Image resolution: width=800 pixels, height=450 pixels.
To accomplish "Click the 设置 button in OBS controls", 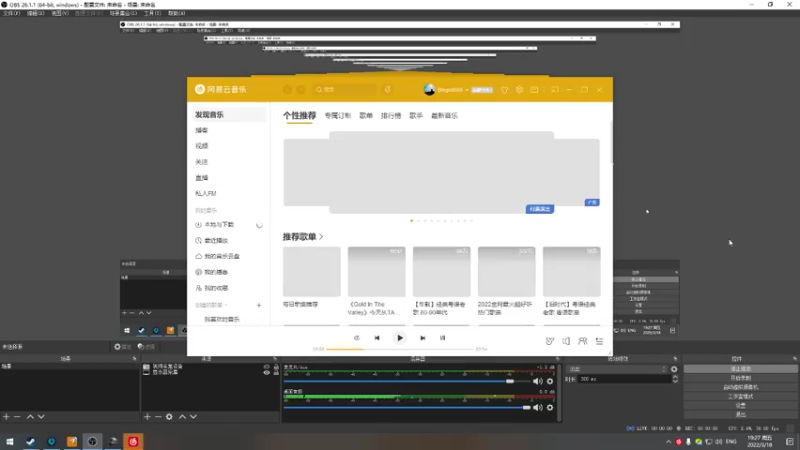I will (740, 406).
